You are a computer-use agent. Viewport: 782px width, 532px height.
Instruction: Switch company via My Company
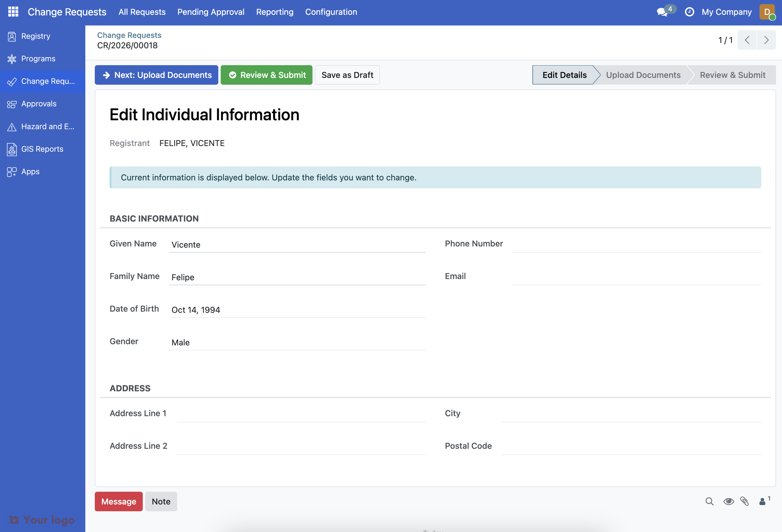click(727, 12)
